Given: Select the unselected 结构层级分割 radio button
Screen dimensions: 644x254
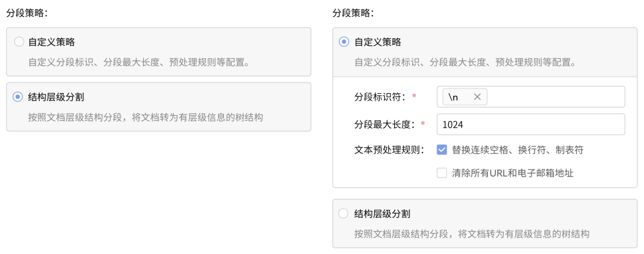Looking at the screenshot, I should (344, 214).
